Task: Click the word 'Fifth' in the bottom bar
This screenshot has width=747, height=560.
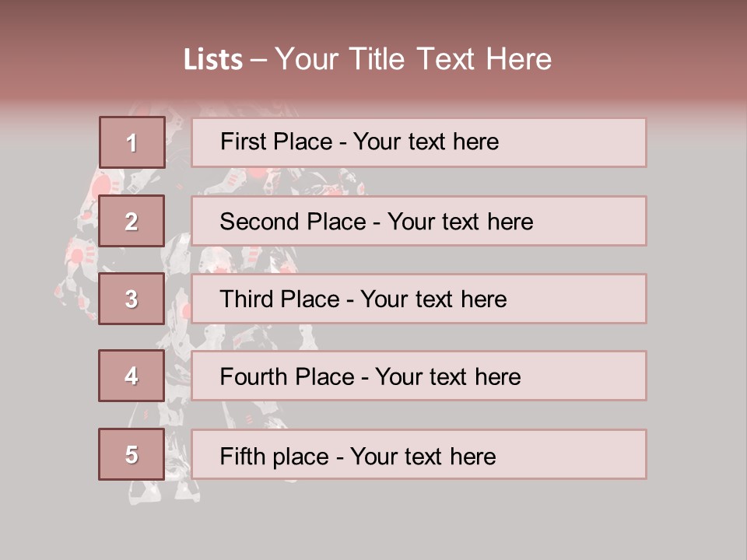Action: pos(243,456)
